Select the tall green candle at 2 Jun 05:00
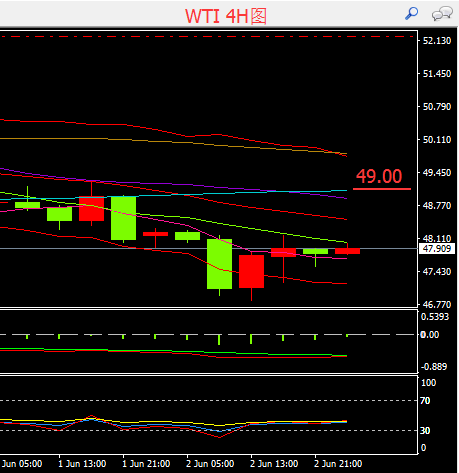This screenshot has height=473, width=459. click(219, 264)
